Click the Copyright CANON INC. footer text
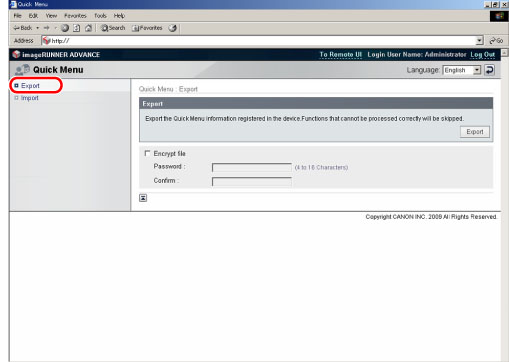 pyautogui.click(x=431, y=217)
